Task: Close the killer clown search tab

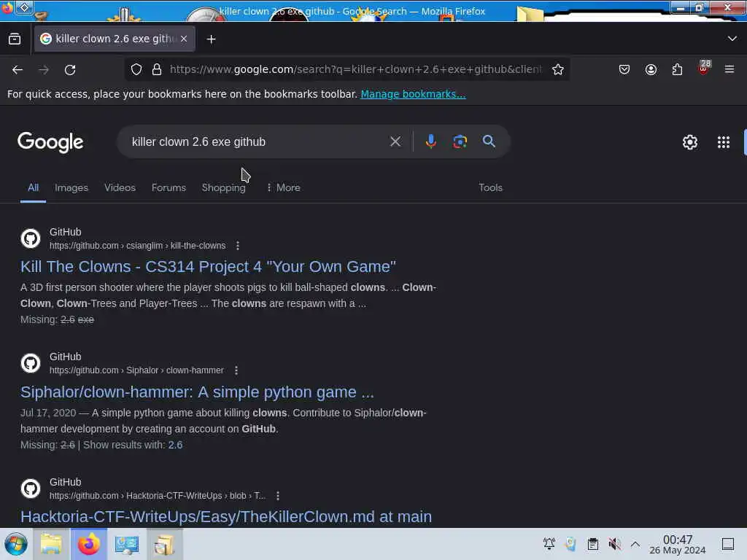Action: pos(184,39)
